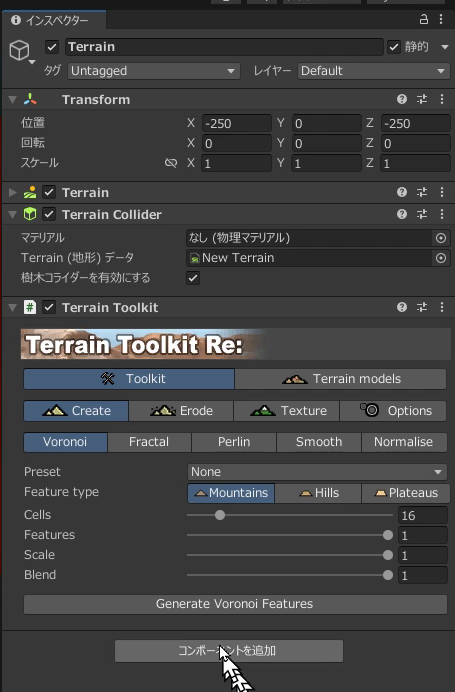Screen dimensions: 455x692
Task: Open physics material object picker circle
Action: point(440,238)
